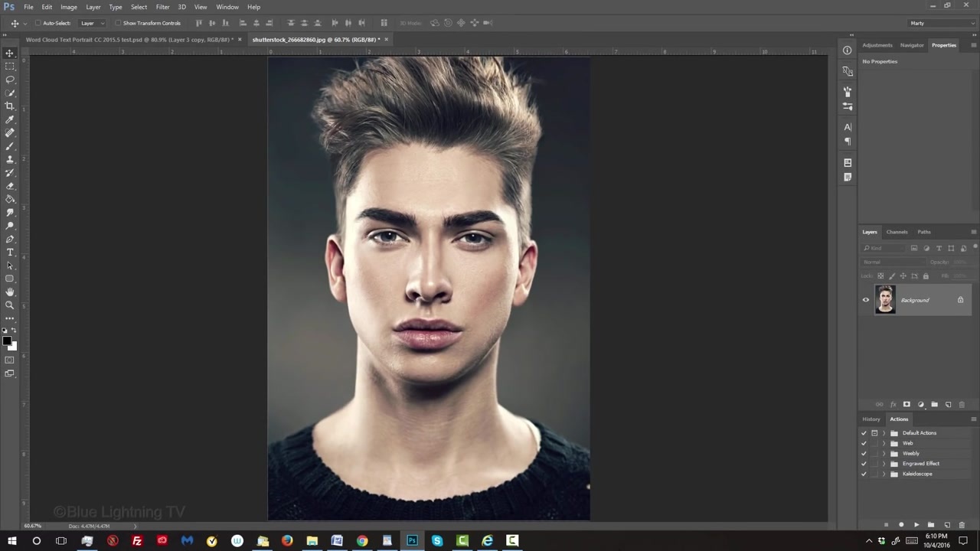Image resolution: width=980 pixels, height=551 pixels.
Task: Select the Crop tool
Action: tap(10, 106)
